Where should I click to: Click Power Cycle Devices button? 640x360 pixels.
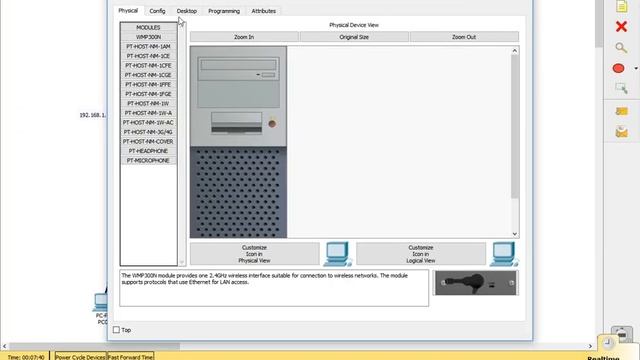pos(80,357)
